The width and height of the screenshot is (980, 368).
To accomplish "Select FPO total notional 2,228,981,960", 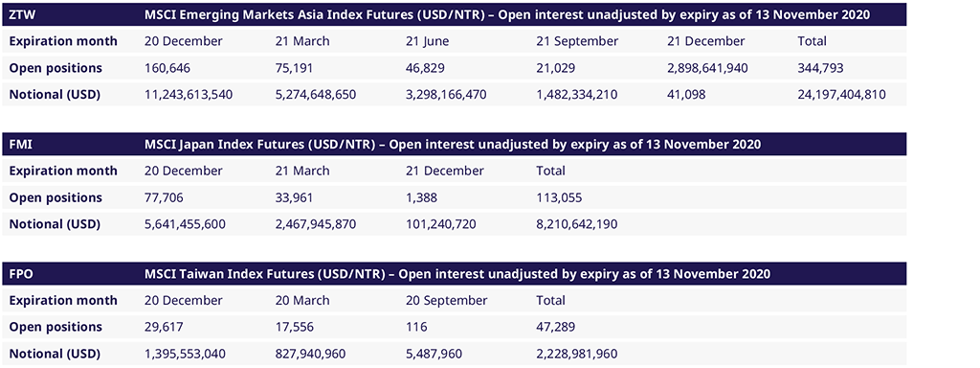I will pos(577,354).
